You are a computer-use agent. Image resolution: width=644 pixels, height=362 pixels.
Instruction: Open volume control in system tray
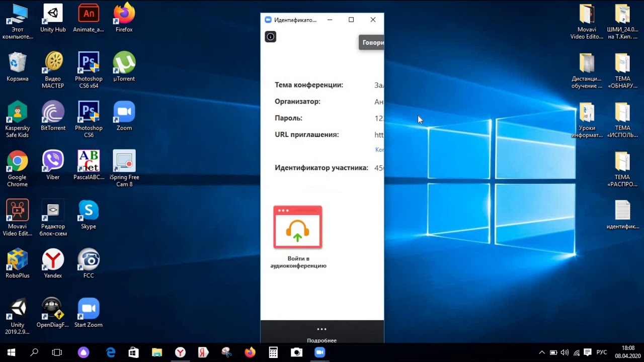(x=565, y=352)
